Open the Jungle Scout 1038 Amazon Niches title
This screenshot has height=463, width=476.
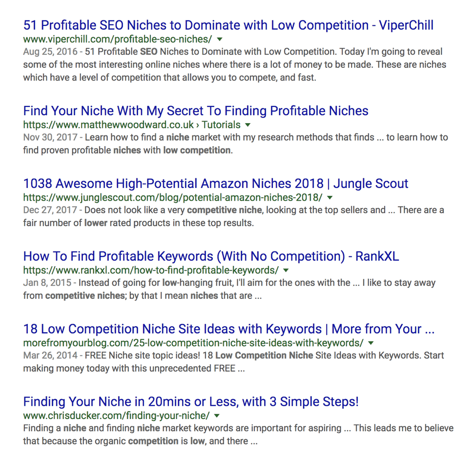(x=216, y=184)
